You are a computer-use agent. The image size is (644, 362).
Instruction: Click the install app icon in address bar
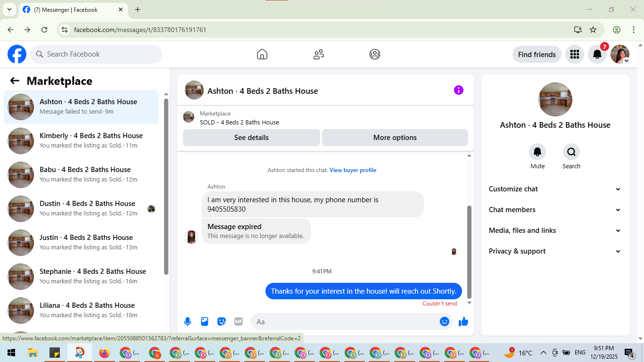[578, 30]
